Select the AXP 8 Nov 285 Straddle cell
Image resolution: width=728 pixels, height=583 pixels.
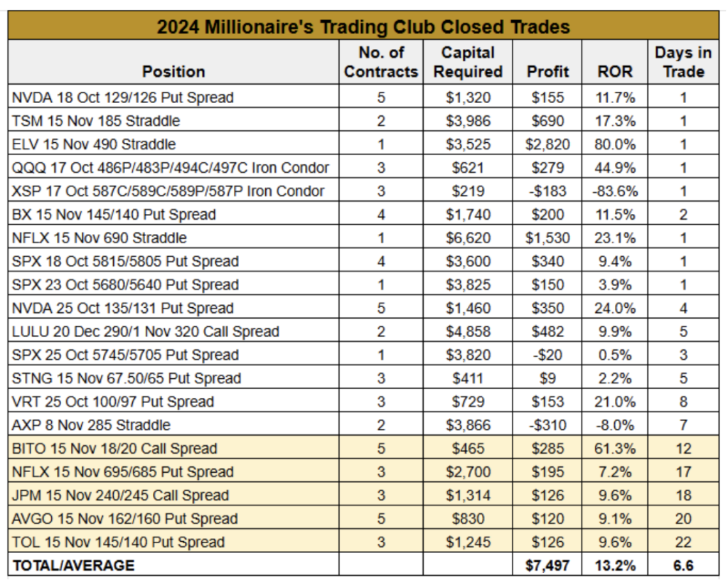173,424
